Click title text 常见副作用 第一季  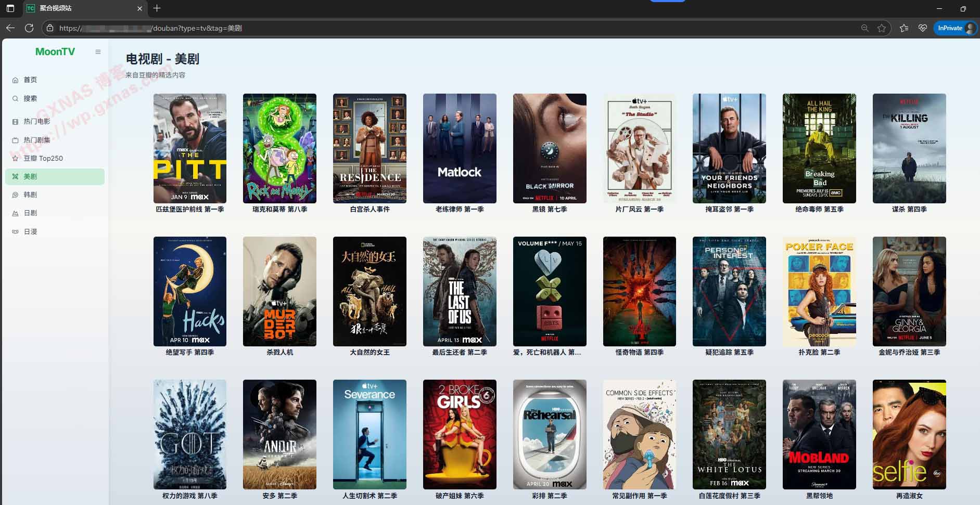point(640,496)
